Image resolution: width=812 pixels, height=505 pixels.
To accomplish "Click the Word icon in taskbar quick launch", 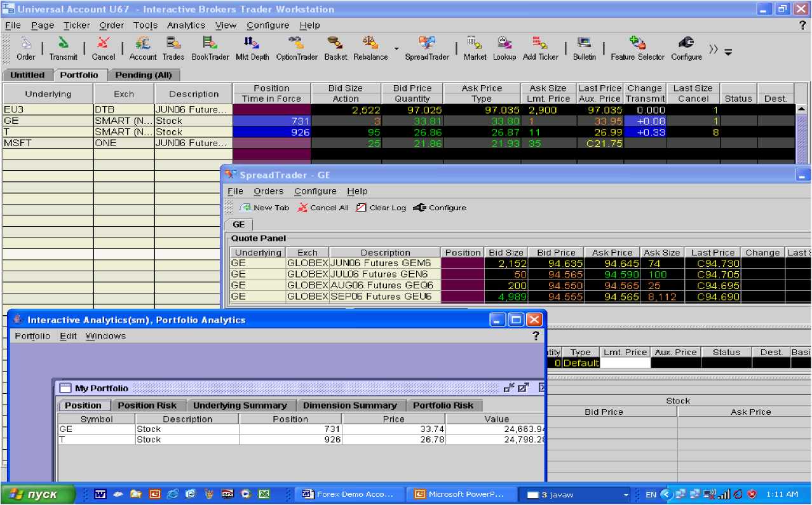I will coord(100,494).
